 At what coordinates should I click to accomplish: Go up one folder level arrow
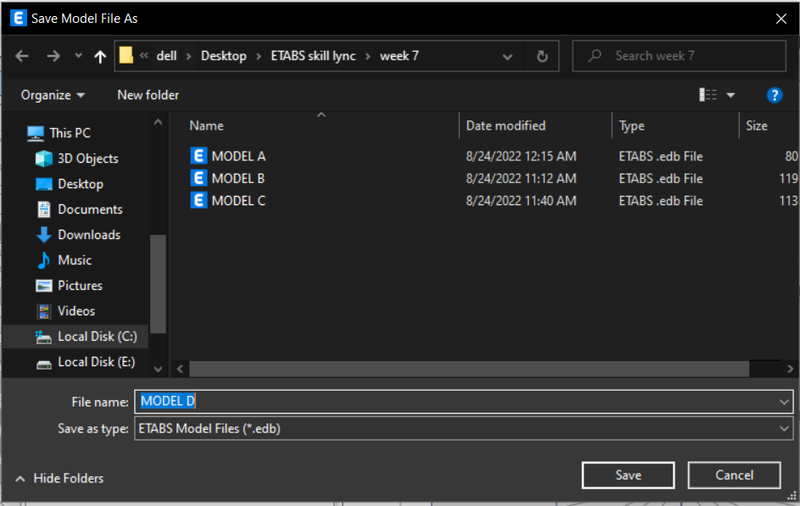point(100,56)
